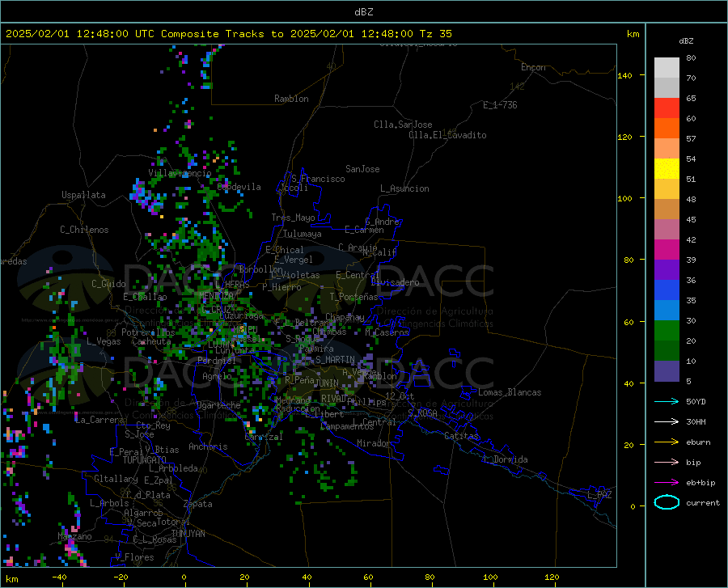728x588 pixels.
Task: Click the Clla.SanJose map label
Action: coord(403,125)
